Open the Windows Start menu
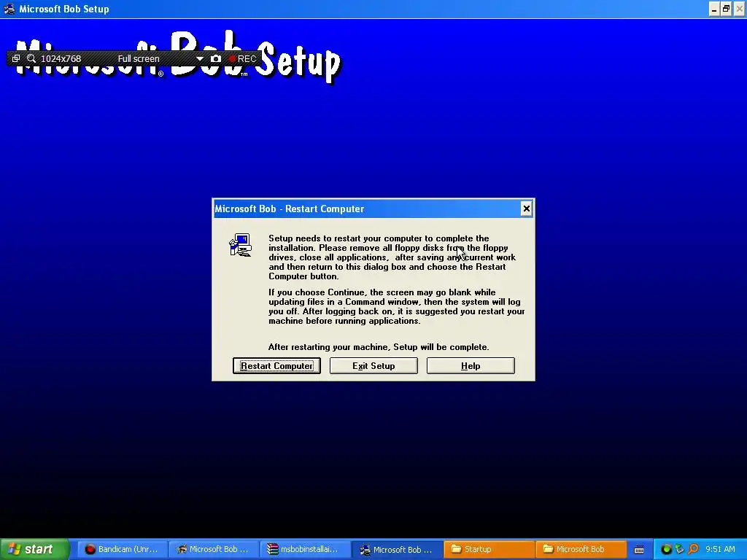Viewport: 747px width, 560px height. (34, 549)
